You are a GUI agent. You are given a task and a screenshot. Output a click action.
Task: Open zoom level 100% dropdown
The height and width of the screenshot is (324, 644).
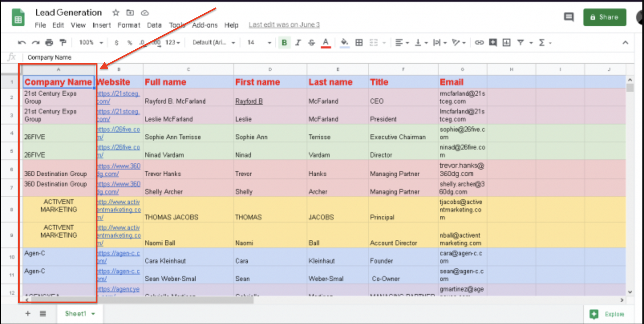(91, 43)
